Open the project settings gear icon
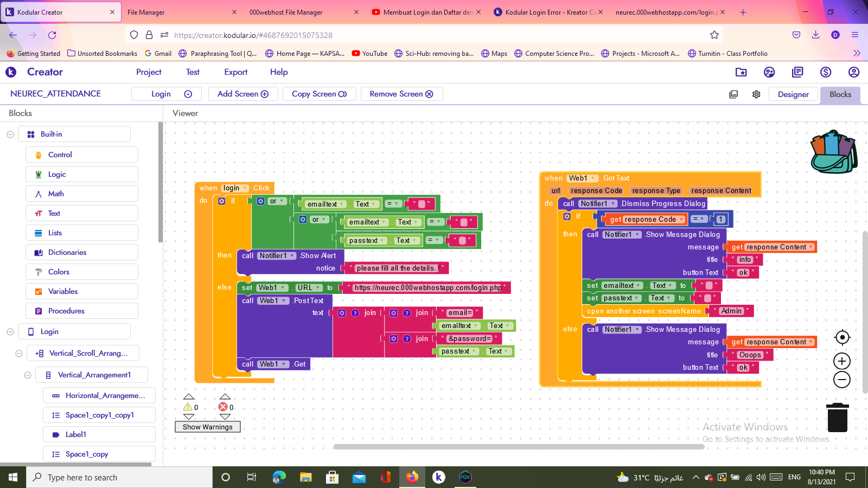 tap(756, 94)
